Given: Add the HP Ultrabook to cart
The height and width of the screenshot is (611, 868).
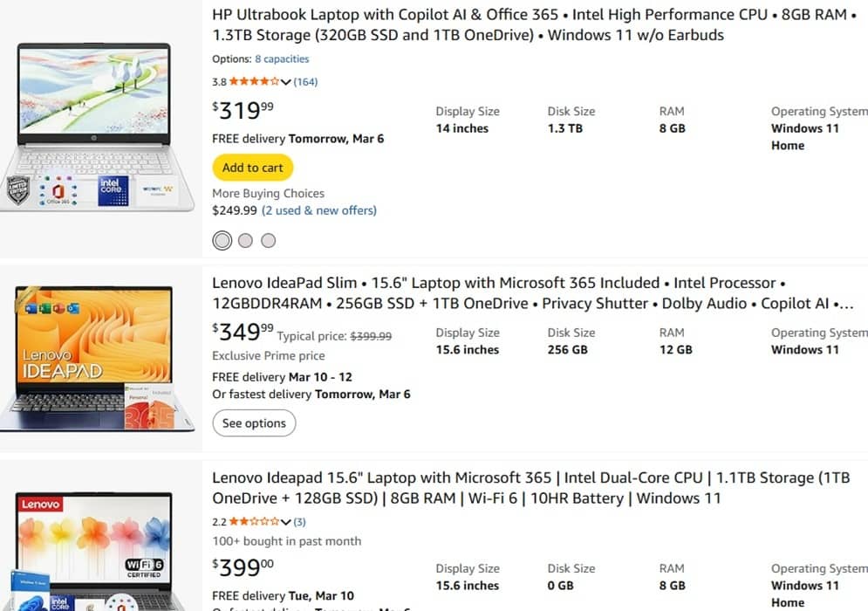Looking at the screenshot, I should pyautogui.click(x=252, y=168).
